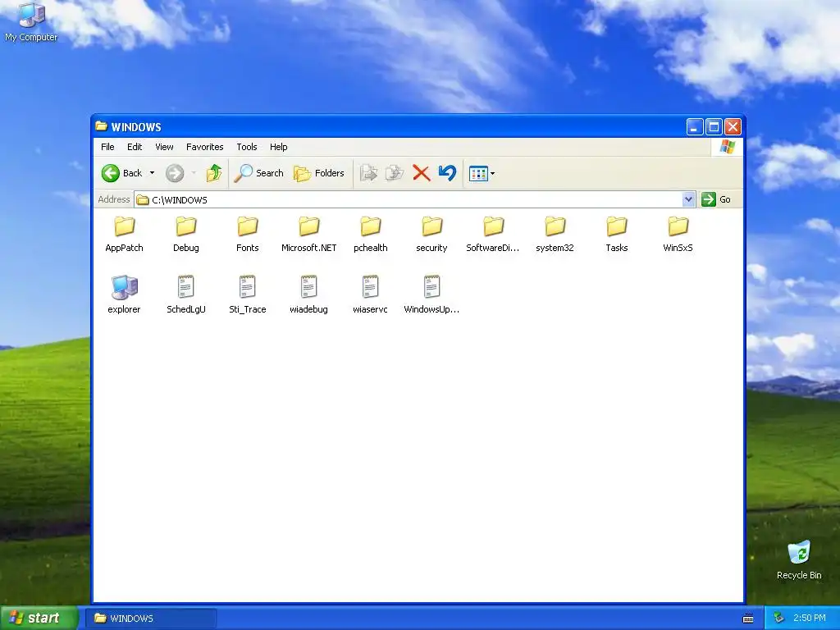Select the My Computer desktop icon
The width and height of the screenshot is (840, 630).
31,22
